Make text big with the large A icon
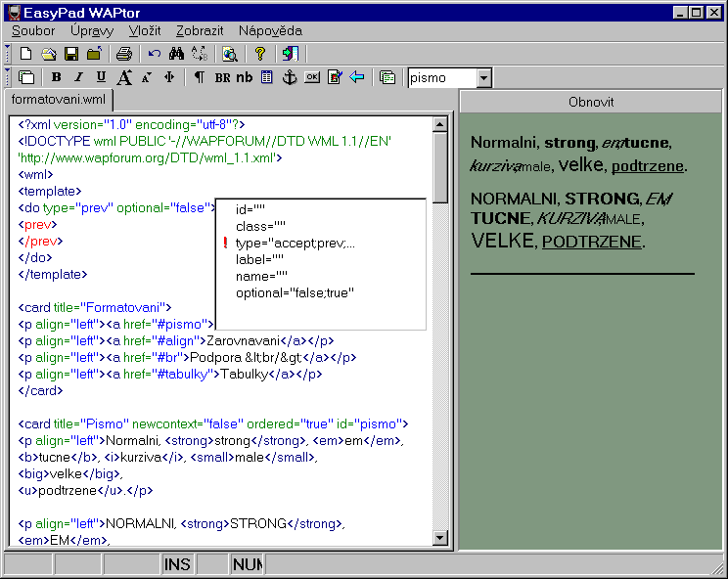This screenshot has height=579, width=728. point(124,77)
